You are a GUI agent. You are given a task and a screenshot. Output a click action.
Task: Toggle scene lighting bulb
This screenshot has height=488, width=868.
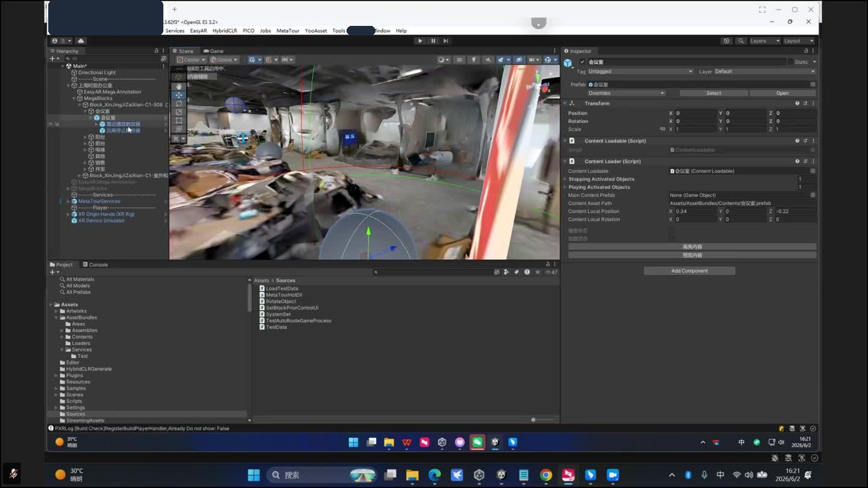[x=474, y=60]
